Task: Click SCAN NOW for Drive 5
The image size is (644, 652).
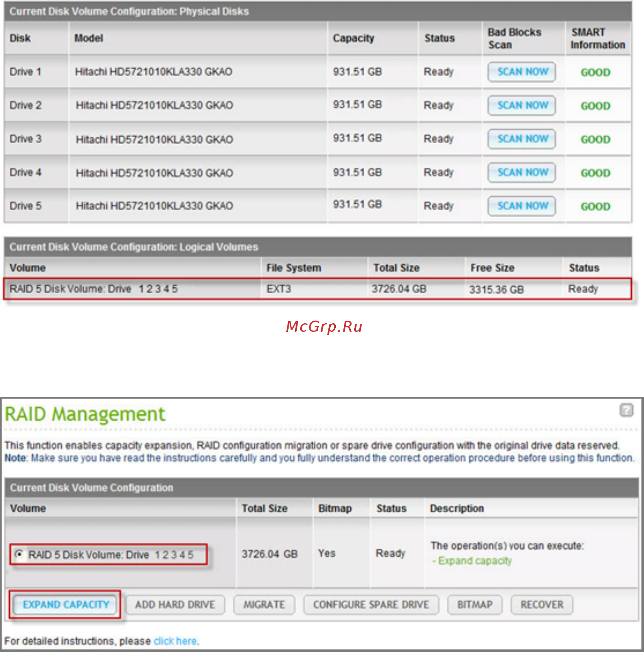Action: tap(522, 206)
